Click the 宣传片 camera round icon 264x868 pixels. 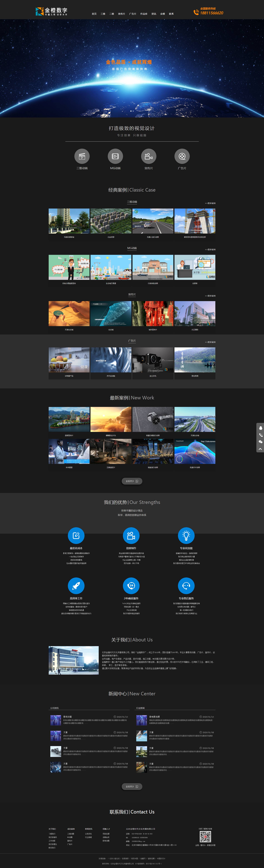(149, 156)
